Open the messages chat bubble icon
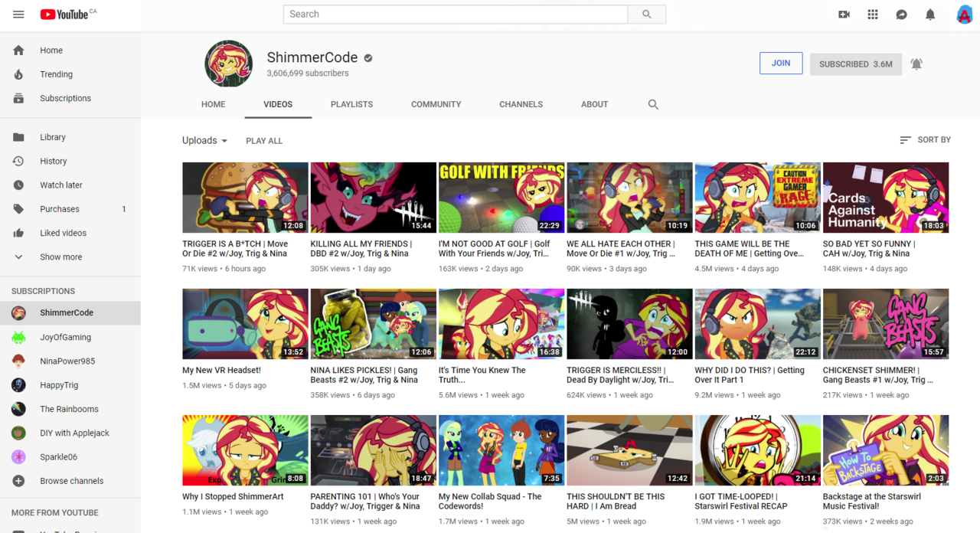The image size is (980, 533). pos(902,15)
